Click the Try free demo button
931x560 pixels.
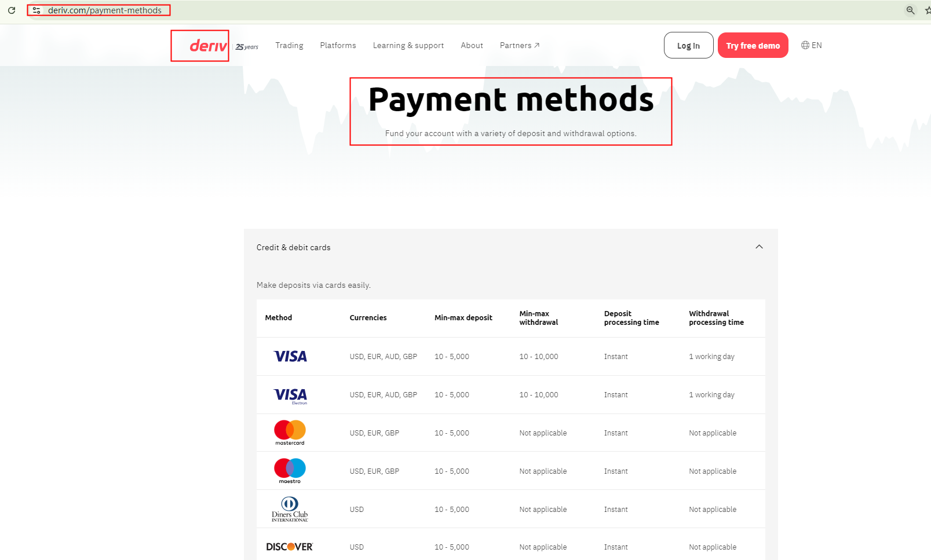[x=753, y=45]
